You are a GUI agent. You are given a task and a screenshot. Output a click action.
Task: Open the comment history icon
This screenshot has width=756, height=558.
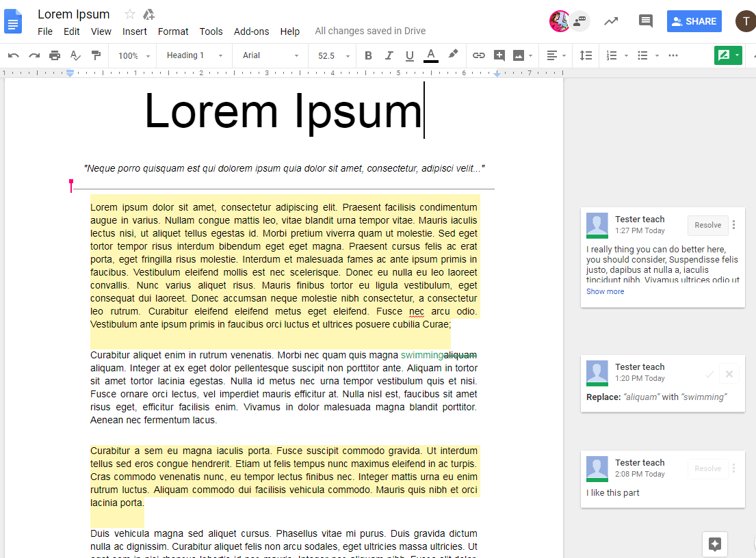[645, 21]
